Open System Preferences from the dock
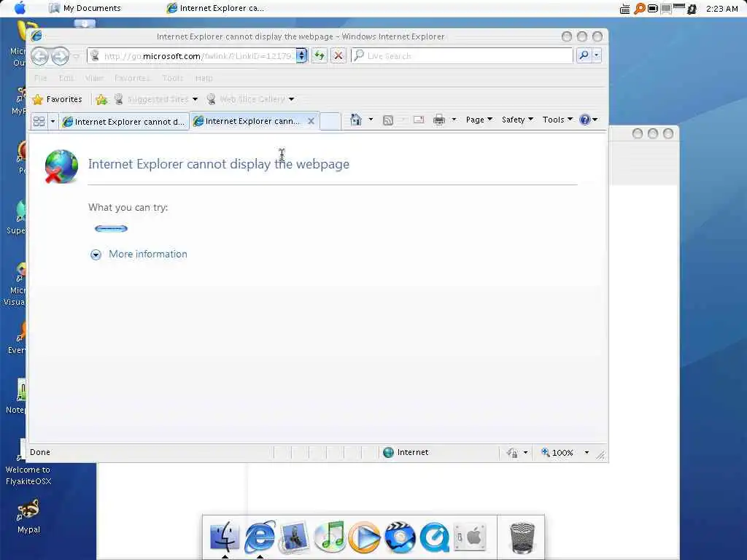The height and width of the screenshot is (560, 747). tap(469, 537)
